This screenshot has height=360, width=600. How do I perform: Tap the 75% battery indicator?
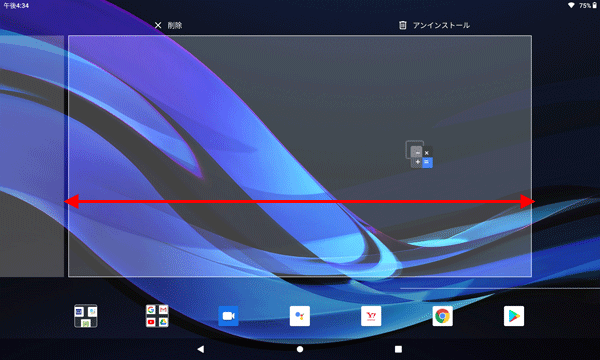588,5
